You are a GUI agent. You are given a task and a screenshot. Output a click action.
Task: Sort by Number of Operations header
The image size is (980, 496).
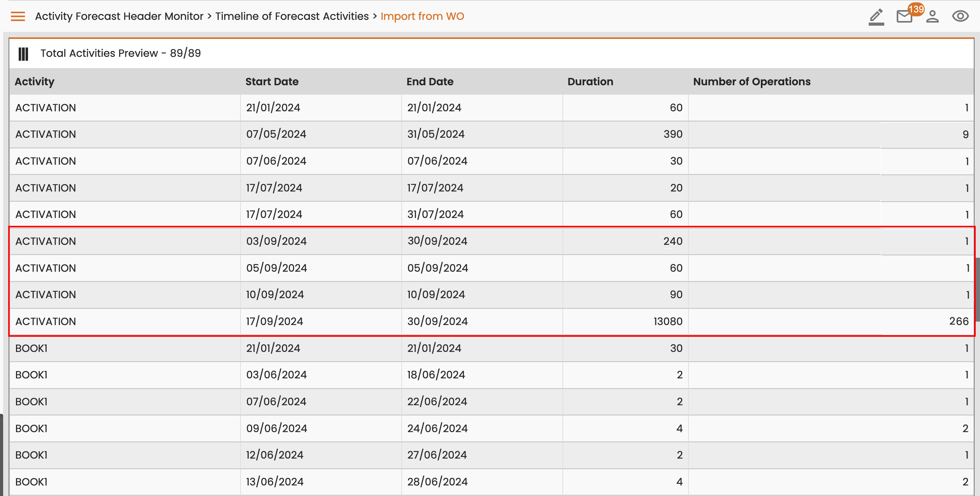752,82
